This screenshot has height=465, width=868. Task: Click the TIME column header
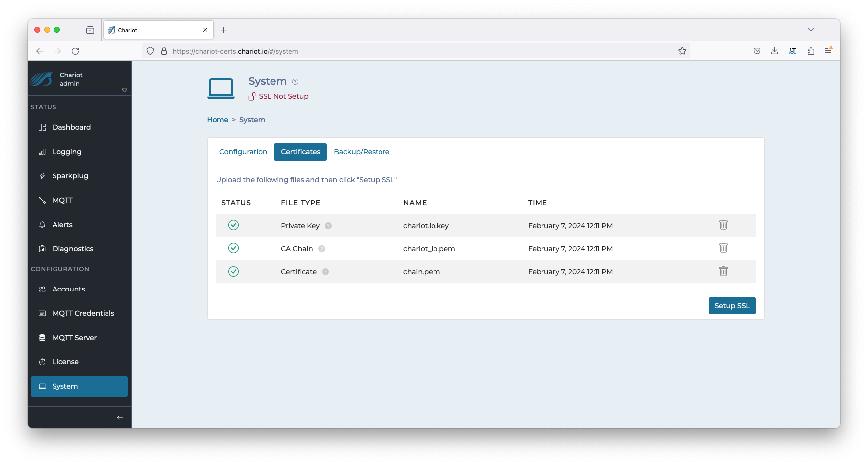click(538, 203)
